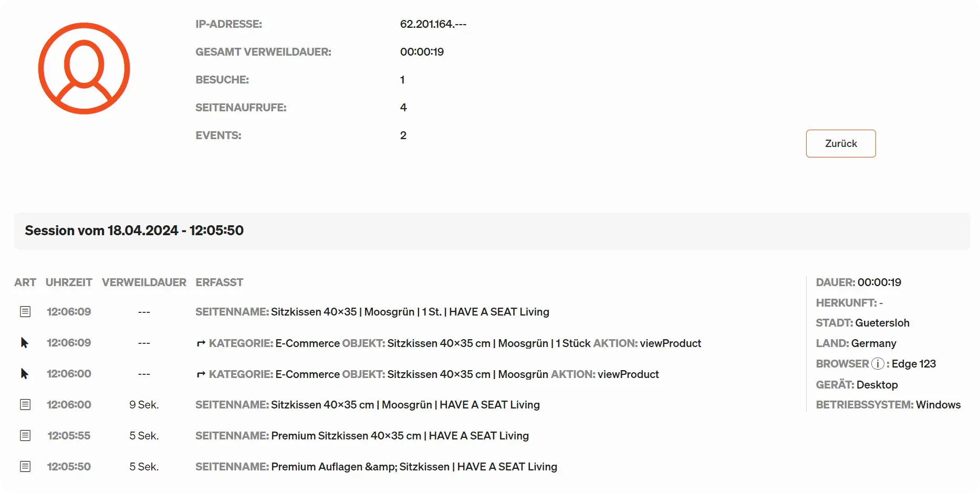Click the city value Guetersloh
This screenshot has height=493, width=980.
882,323
